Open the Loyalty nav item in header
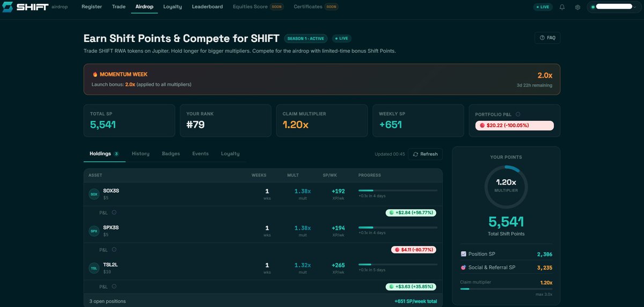This screenshot has height=307, width=644. point(172,7)
